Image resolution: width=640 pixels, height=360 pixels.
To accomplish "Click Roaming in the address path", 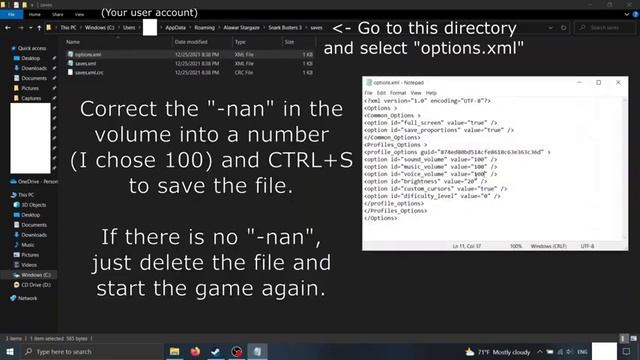I will [204, 28].
